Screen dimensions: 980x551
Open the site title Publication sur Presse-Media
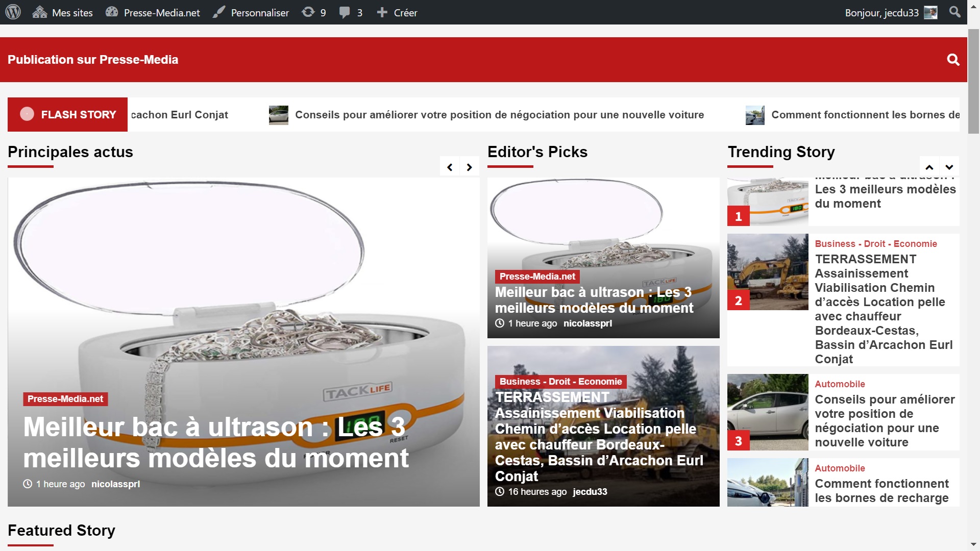pyautogui.click(x=93, y=60)
